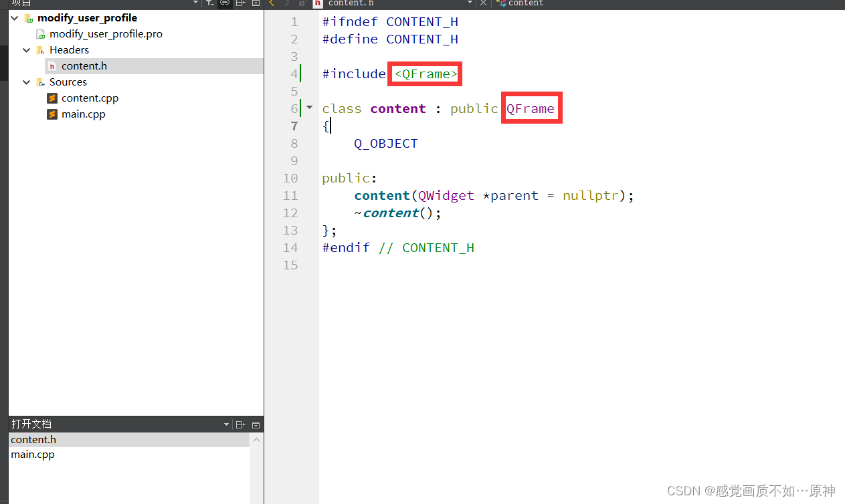Open the content.h document dropdown in editor toolbar
The width and height of the screenshot is (845, 504).
(x=470, y=3)
